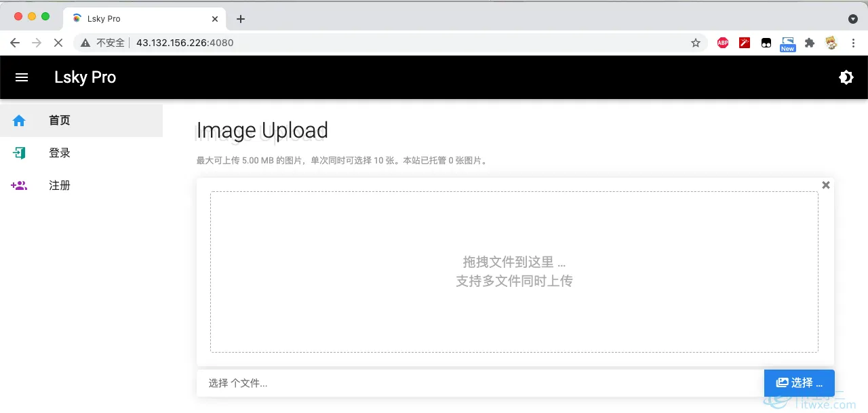Select the home icon beside 首页
Screen dimensions: 868x413
point(18,120)
